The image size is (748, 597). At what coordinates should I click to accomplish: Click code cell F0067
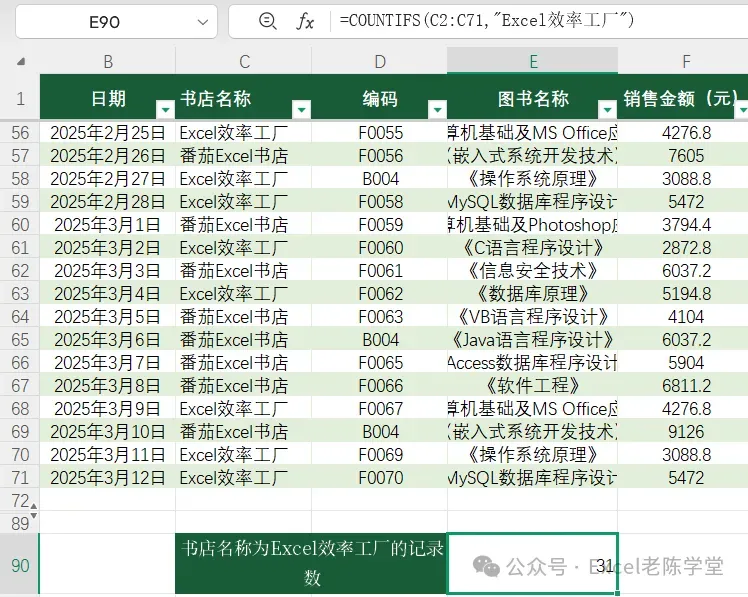pyautogui.click(x=380, y=409)
